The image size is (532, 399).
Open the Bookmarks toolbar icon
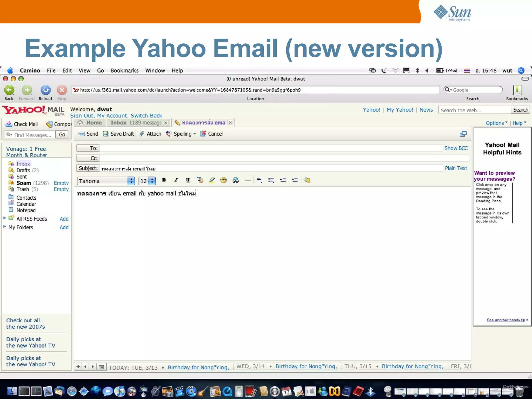click(x=517, y=90)
